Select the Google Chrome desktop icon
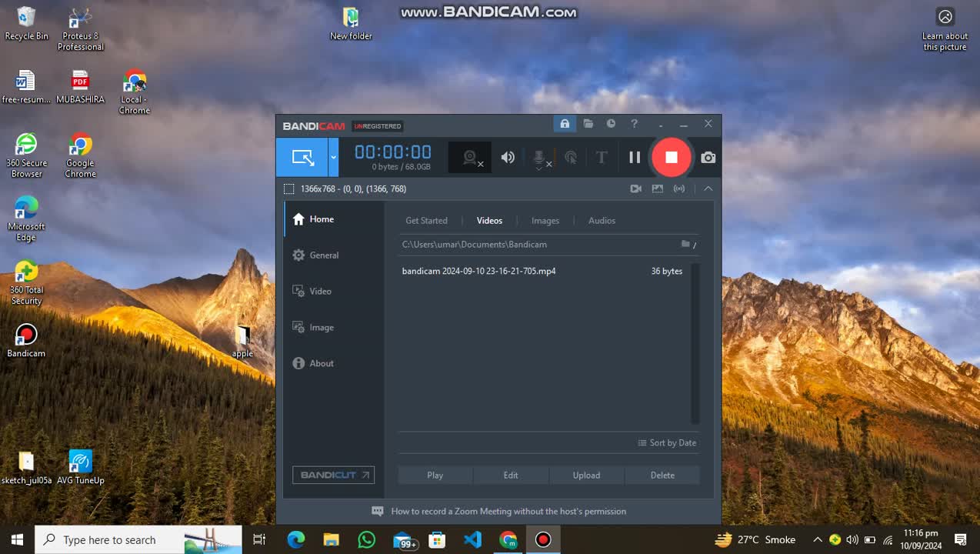 [x=80, y=155]
